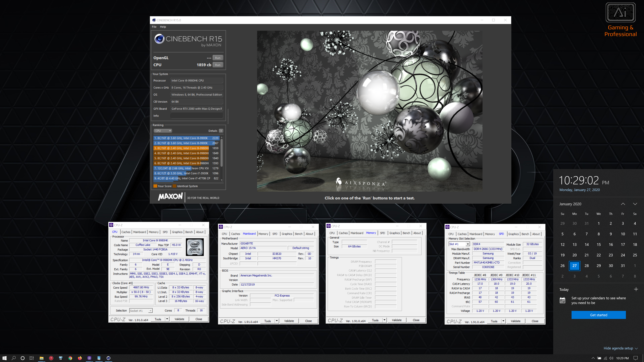Screen dimensions: 644x362
Task: Open Tools dropdown arrow in Mainboard CPU-Z window
Action: click(x=277, y=321)
